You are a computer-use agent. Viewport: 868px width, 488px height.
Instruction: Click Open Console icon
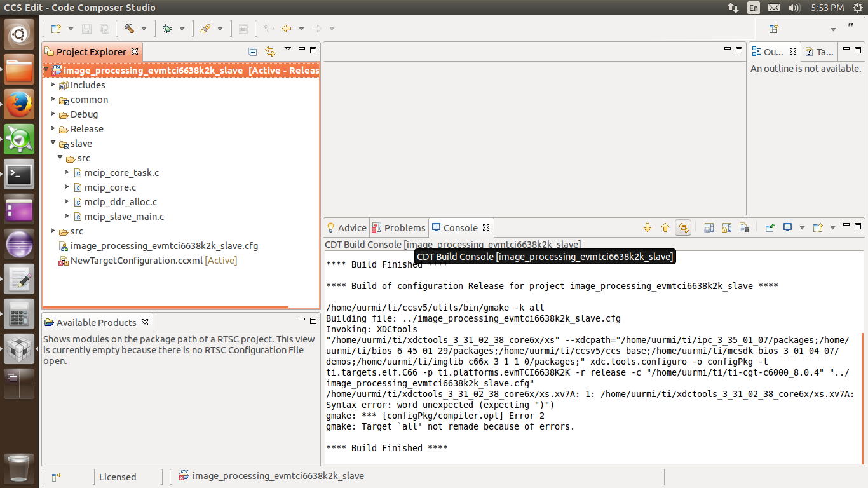point(818,227)
